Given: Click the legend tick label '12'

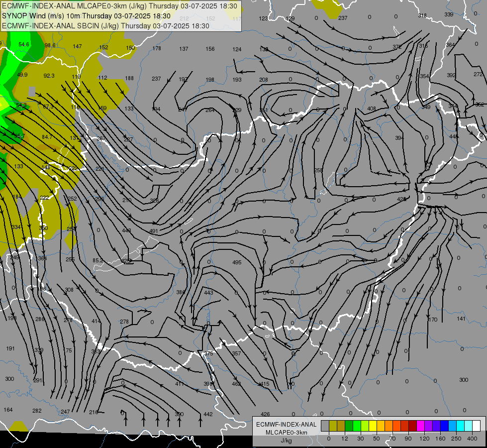Looking at the screenshot, I should pyautogui.click(x=344, y=439).
